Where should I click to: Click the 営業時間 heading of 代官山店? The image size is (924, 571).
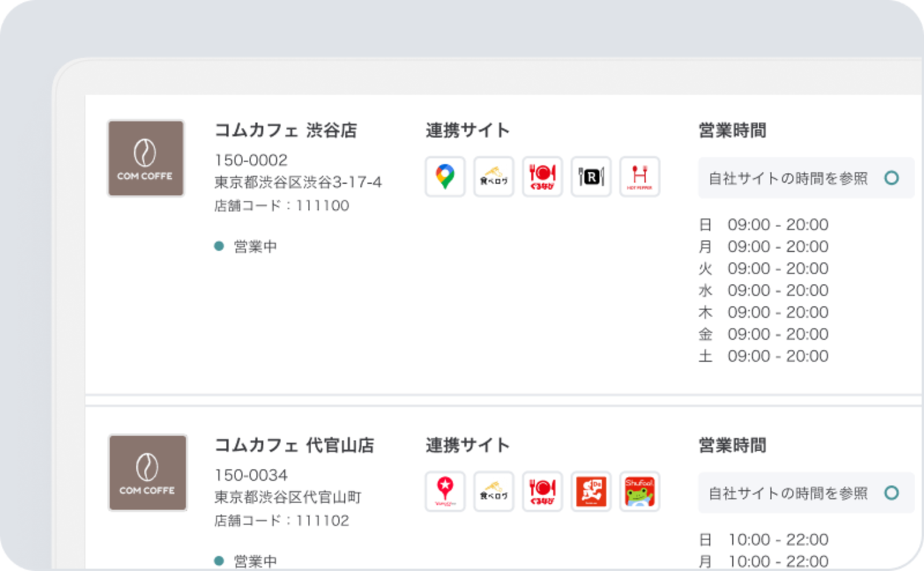tap(732, 445)
